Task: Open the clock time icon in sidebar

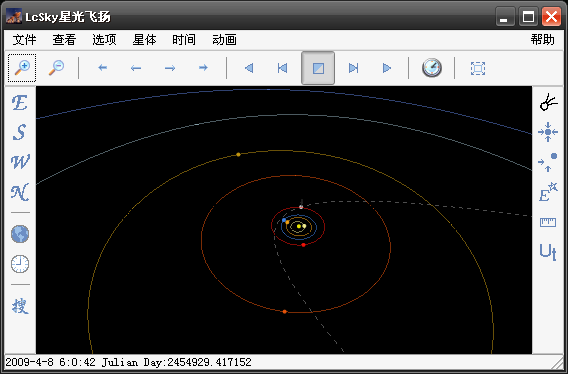Action: point(20,264)
